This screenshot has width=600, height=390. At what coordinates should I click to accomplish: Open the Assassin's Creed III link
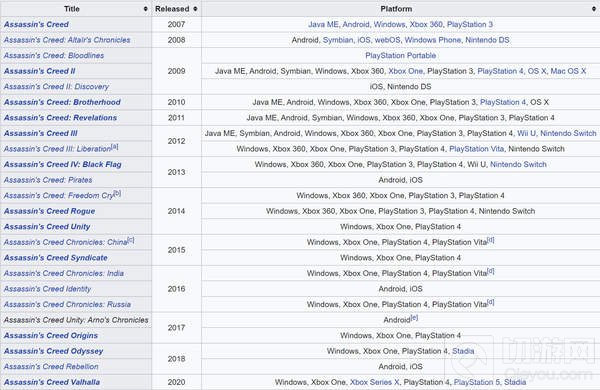click(x=41, y=133)
